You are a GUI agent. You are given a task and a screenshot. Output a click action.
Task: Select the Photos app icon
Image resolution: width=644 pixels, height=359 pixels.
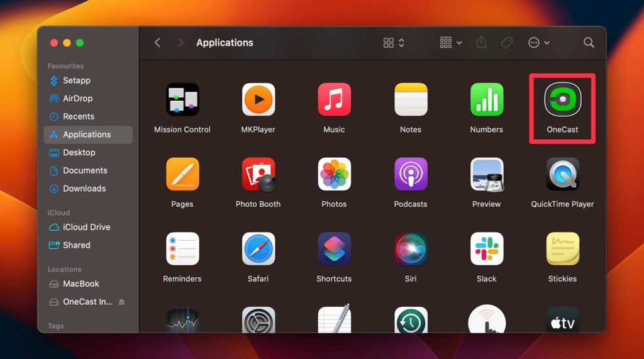[x=335, y=174]
